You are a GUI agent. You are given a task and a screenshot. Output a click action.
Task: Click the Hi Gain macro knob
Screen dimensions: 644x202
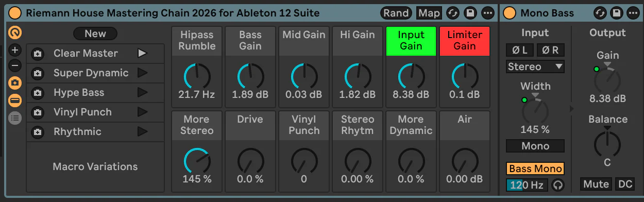[x=358, y=76]
